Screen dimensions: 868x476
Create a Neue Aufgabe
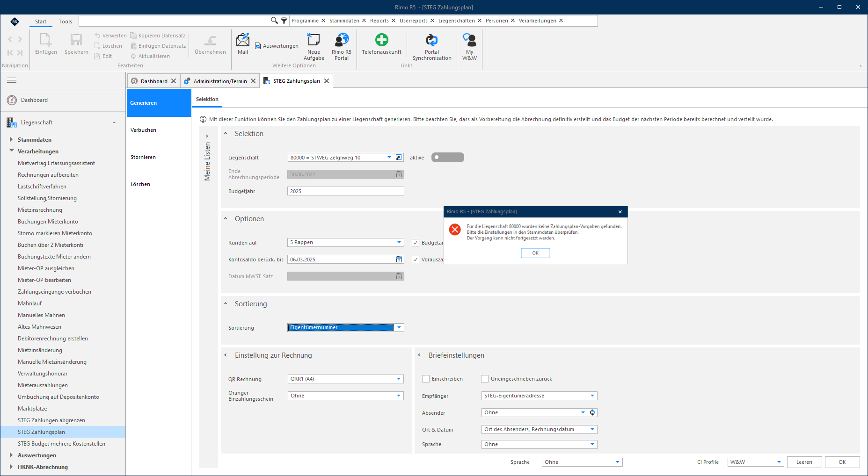pyautogui.click(x=314, y=46)
